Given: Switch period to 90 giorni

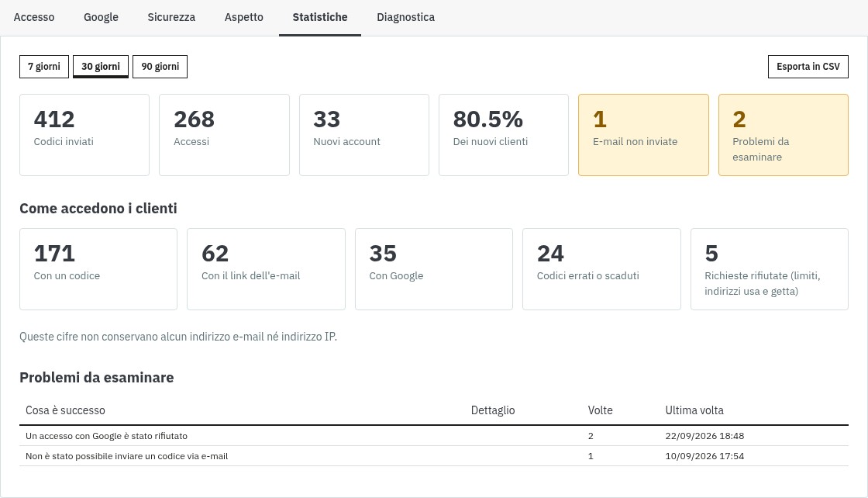Looking at the screenshot, I should pos(160,67).
